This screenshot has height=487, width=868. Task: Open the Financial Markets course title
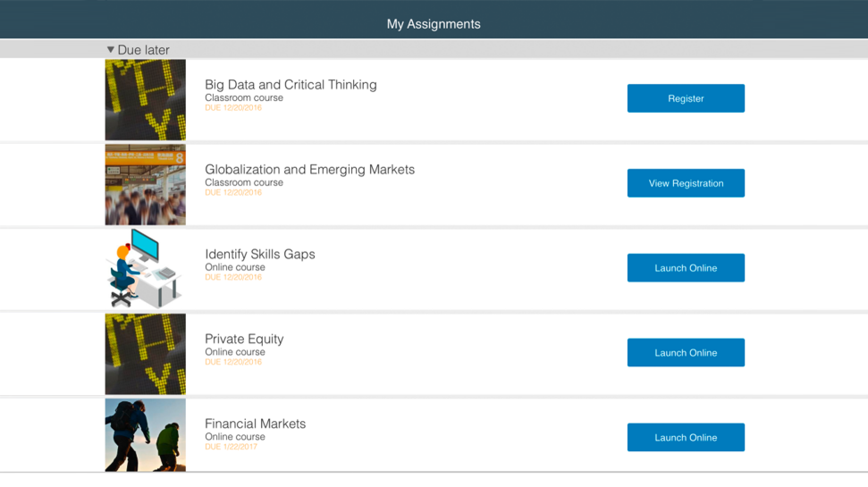pos(255,424)
